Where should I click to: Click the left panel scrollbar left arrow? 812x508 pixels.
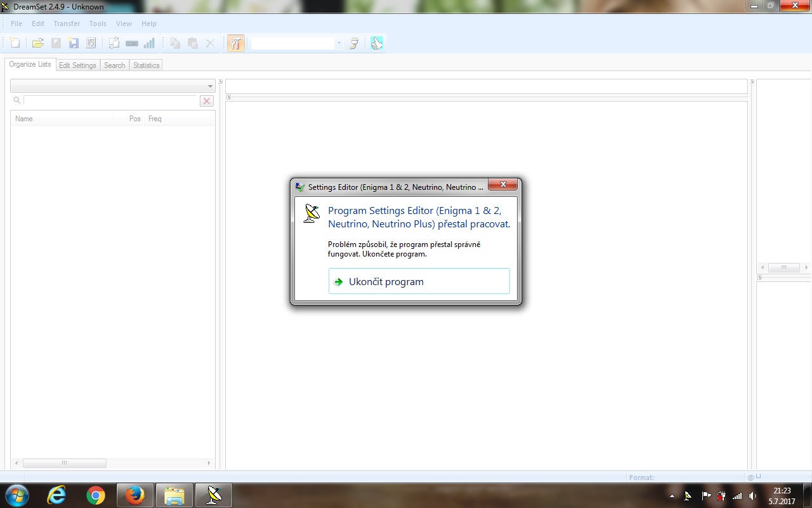(16, 464)
